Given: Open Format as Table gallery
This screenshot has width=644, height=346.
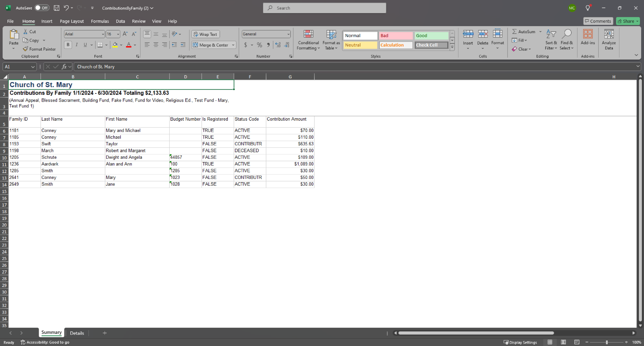Looking at the screenshot, I should click(x=331, y=40).
